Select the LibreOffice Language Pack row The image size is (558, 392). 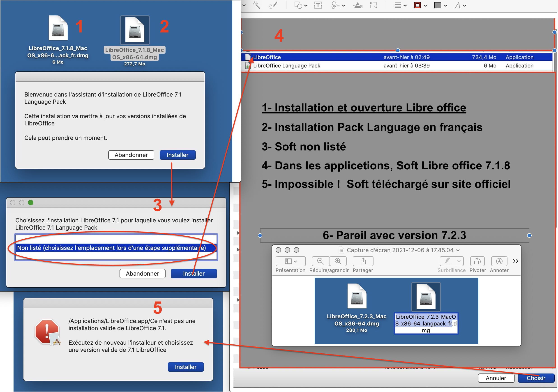pyautogui.click(x=397, y=66)
